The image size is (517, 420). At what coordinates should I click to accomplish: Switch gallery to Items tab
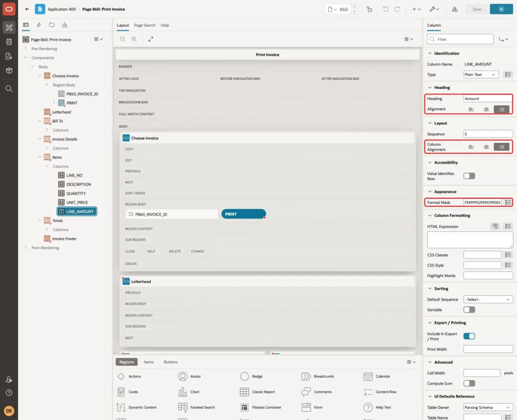pyautogui.click(x=149, y=362)
